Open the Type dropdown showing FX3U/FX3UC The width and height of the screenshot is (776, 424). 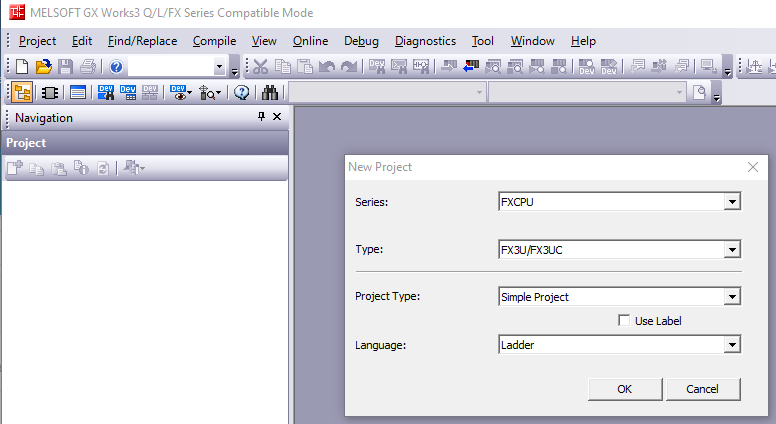(732, 249)
